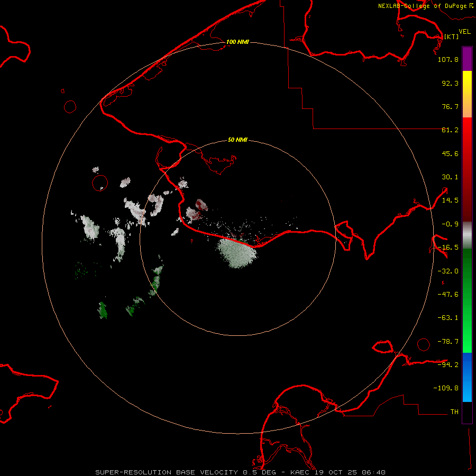This screenshot has height=476, width=476.
Task: Select the 107.8 velocity scale value
Action: (448, 59)
